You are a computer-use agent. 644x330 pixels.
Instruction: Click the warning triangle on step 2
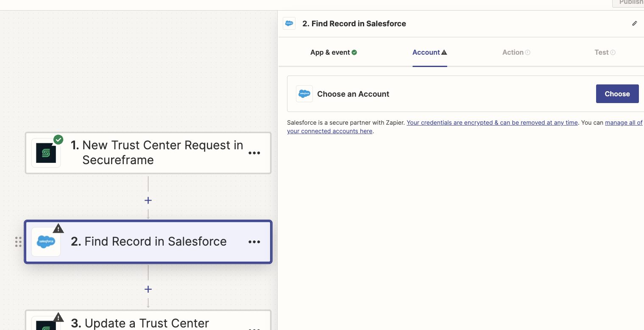59,228
